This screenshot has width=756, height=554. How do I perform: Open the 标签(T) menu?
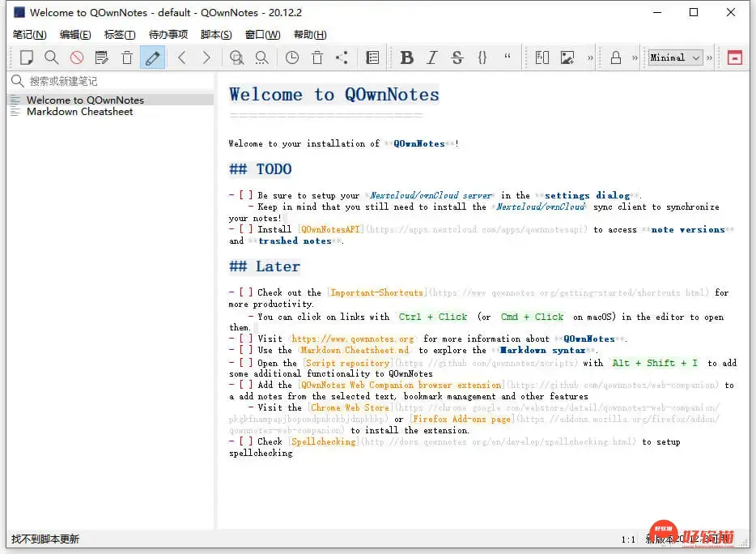click(x=120, y=35)
